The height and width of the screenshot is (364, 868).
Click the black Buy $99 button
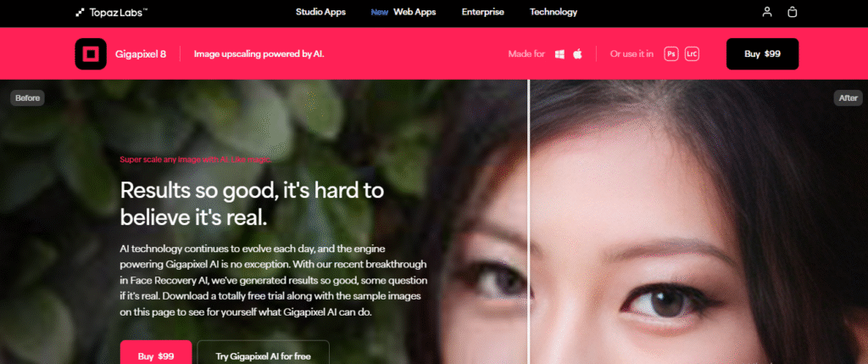tap(762, 53)
